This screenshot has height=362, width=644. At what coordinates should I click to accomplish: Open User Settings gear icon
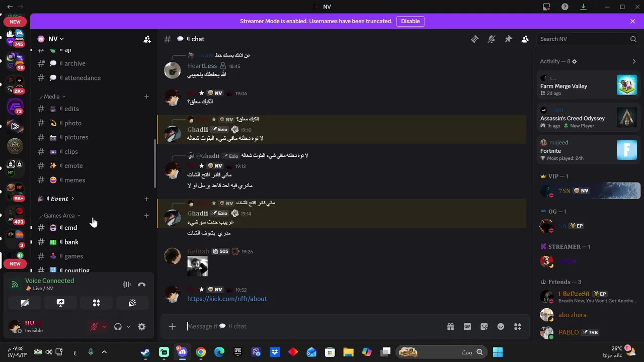coord(142,326)
